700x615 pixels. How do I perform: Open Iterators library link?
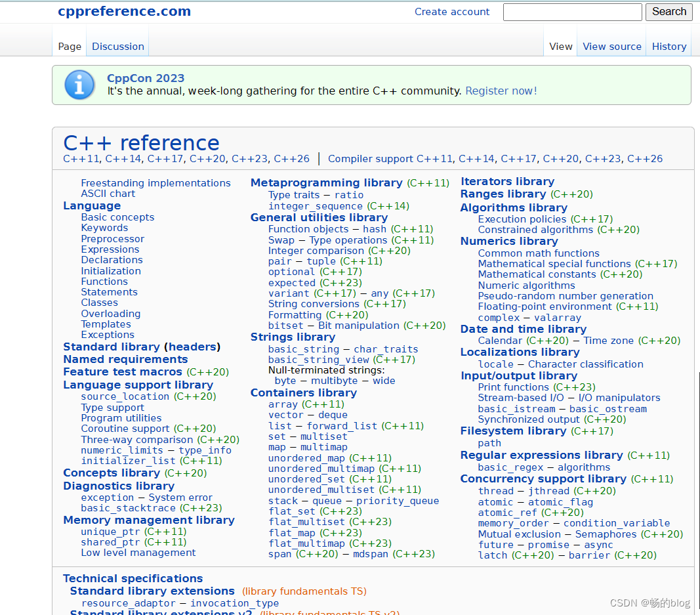(507, 182)
